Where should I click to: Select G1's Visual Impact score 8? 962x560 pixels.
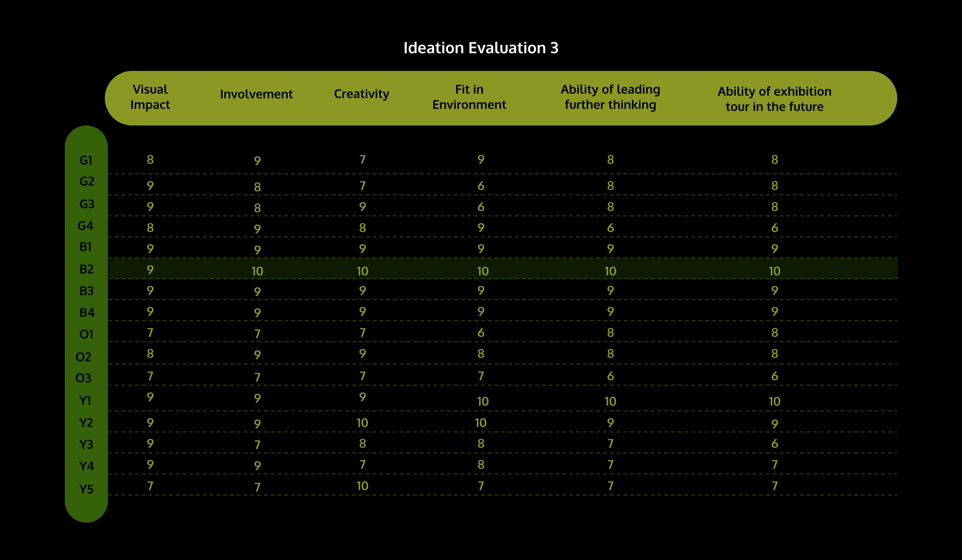[150, 159]
